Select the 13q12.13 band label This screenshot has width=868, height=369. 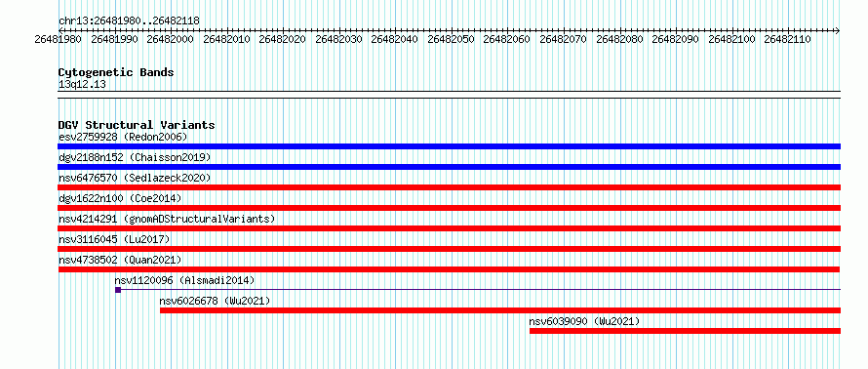(82, 85)
